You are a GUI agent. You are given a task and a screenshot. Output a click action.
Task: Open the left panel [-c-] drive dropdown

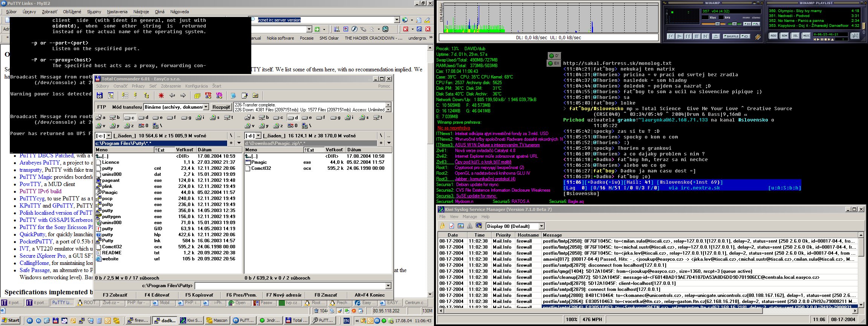point(109,136)
